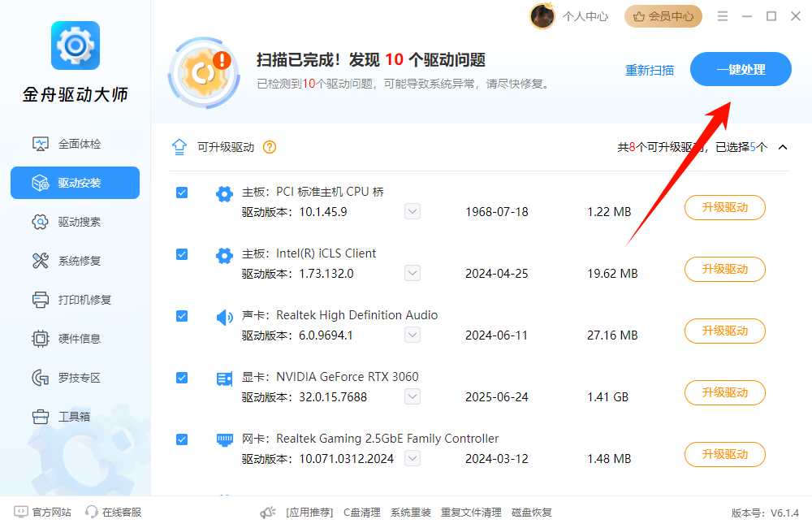
Task: Uncheck the Intel(R) iCLS Client checkbox
Action: [182, 254]
